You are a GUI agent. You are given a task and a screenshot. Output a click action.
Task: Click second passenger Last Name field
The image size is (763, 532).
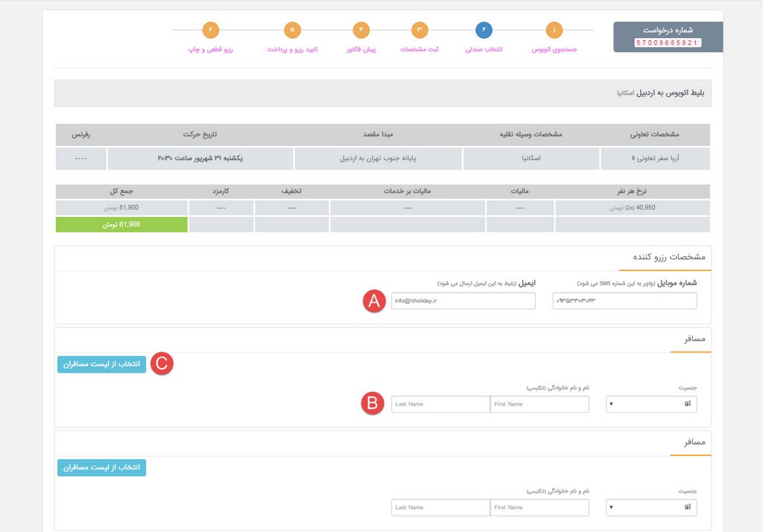coord(440,507)
